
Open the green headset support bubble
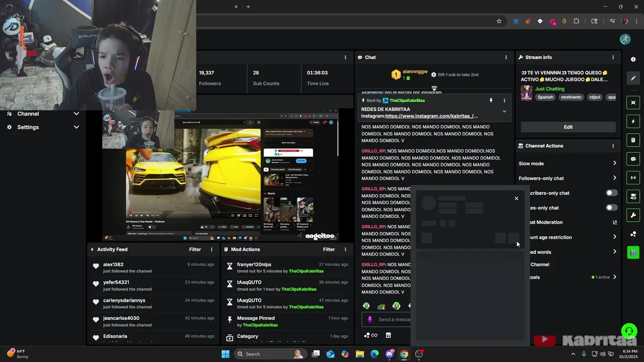click(629, 331)
